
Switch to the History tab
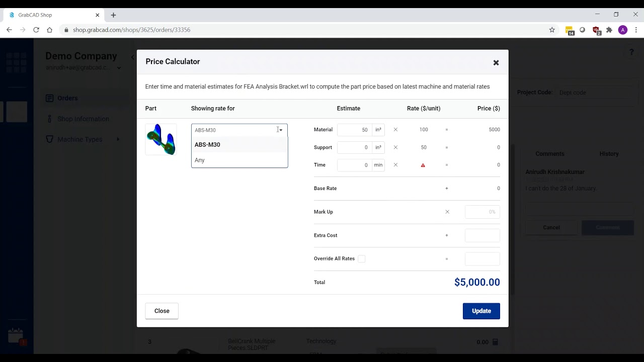click(x=609, y=154)
